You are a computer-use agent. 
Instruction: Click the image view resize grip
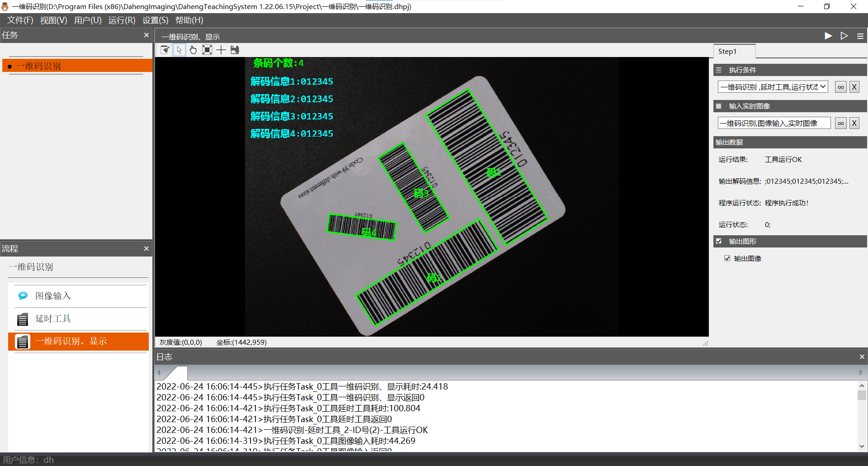pyautogui.click(x=705, y=343)
